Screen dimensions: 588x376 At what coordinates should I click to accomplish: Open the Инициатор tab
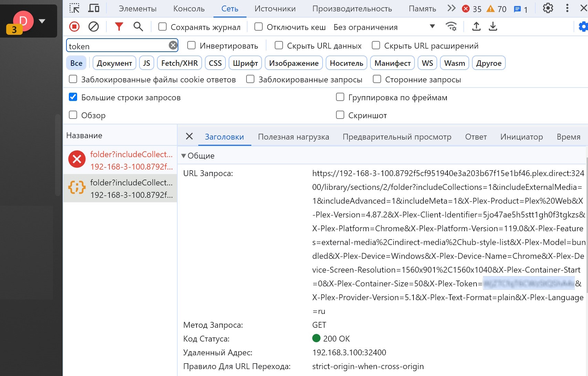(x=522, y=137)
